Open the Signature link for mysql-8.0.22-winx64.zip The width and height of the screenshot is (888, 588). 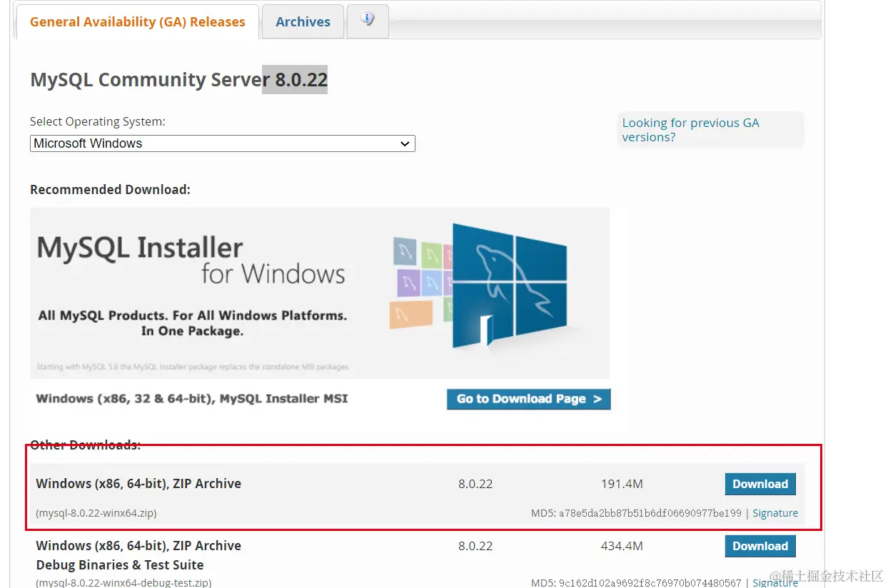pyautogui.click(x=775, y=513)
